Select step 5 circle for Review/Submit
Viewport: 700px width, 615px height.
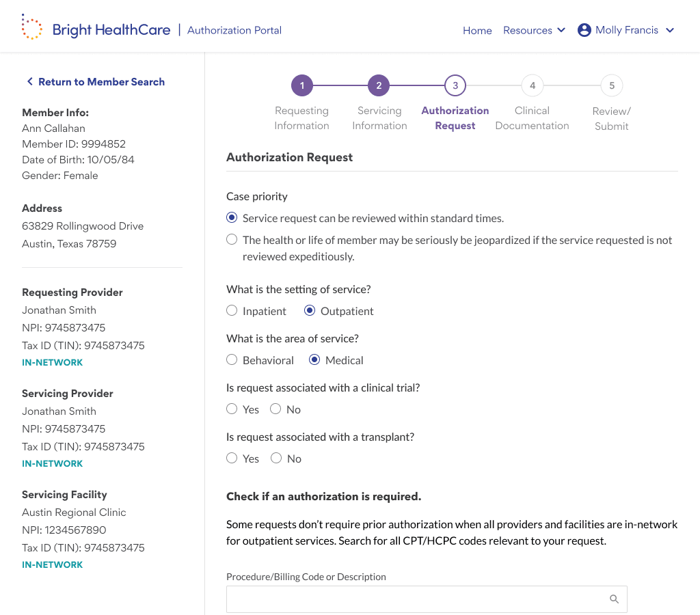[x=612, y=85]
